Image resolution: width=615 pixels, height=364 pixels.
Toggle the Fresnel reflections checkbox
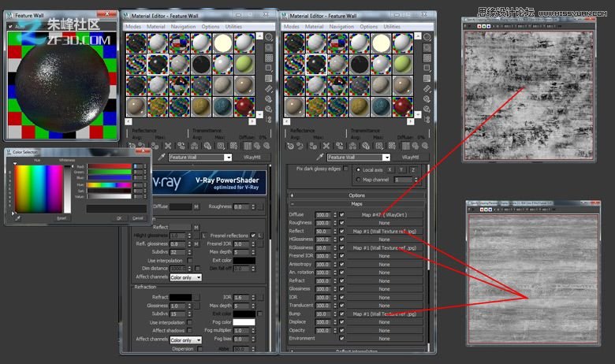point(253,236)
